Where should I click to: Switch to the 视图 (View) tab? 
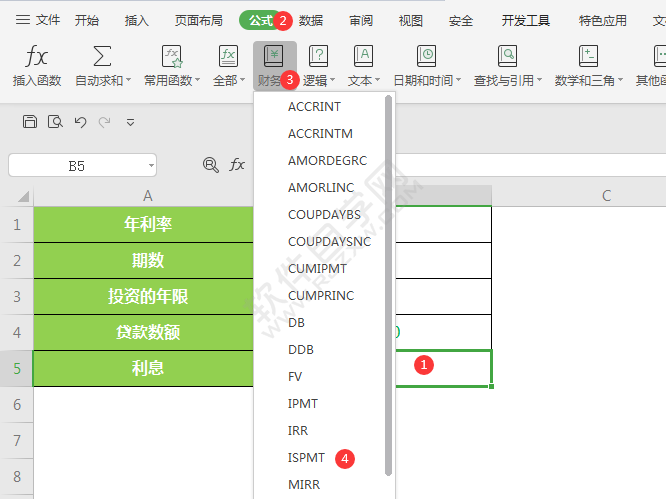(410, 20)
